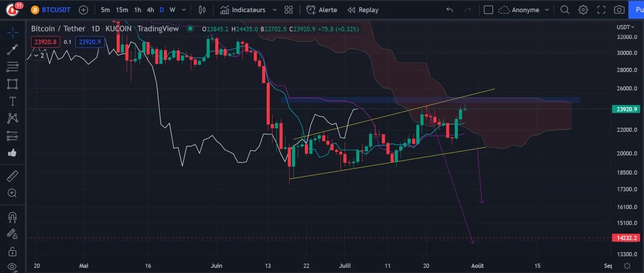The width and height of the screenshot is (644, 273).
Task: Take a chart snapshot with camera icon
Action: (x=619, y=10)
